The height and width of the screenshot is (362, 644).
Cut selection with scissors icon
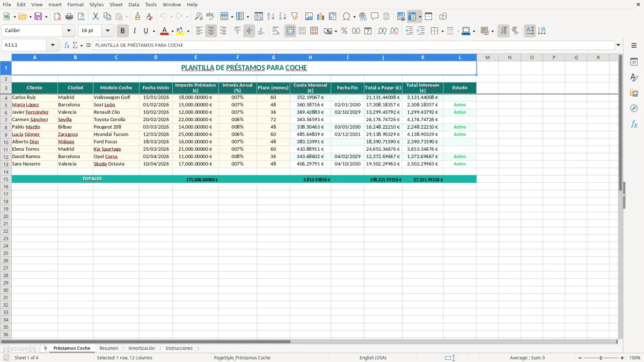click(96, 17)
